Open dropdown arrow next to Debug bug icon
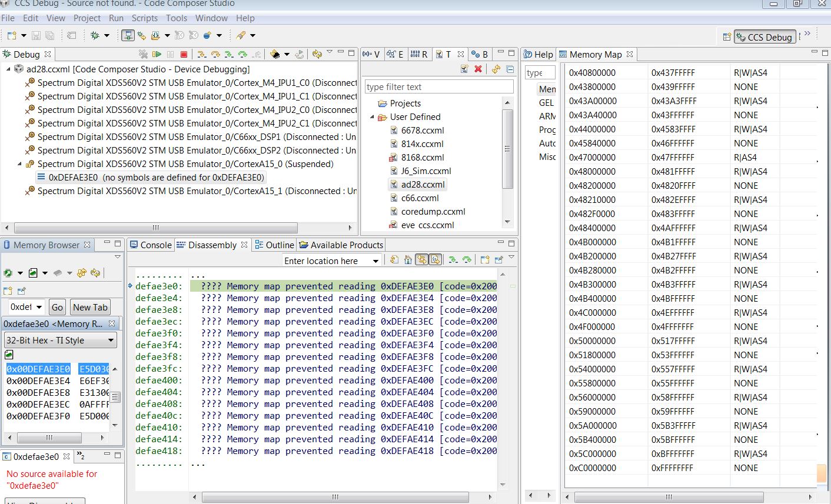 click(x=107, y=36)
